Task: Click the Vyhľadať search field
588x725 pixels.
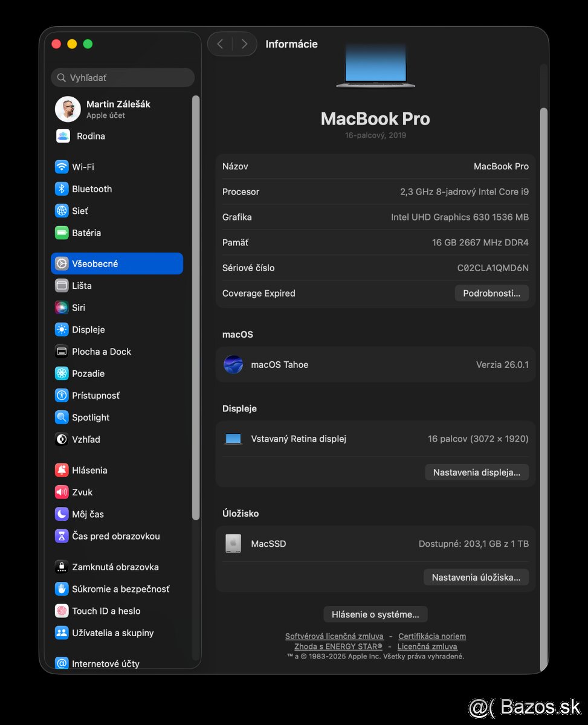Action: tap(123, 77)
